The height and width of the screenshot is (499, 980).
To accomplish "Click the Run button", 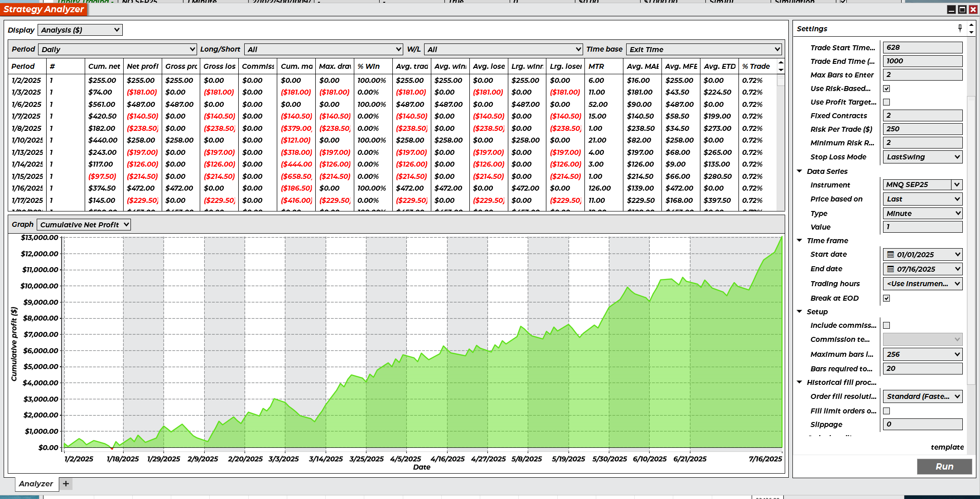I will (x=944, y=466).
